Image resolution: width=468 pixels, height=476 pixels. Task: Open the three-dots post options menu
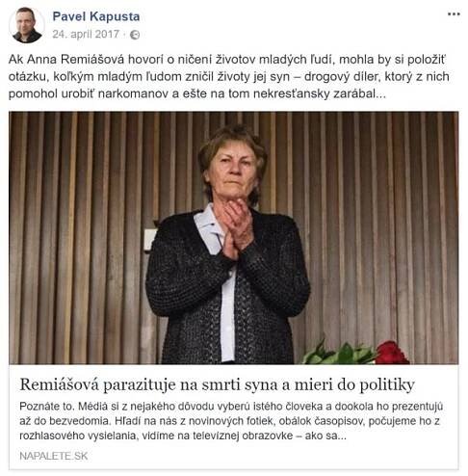454,14
